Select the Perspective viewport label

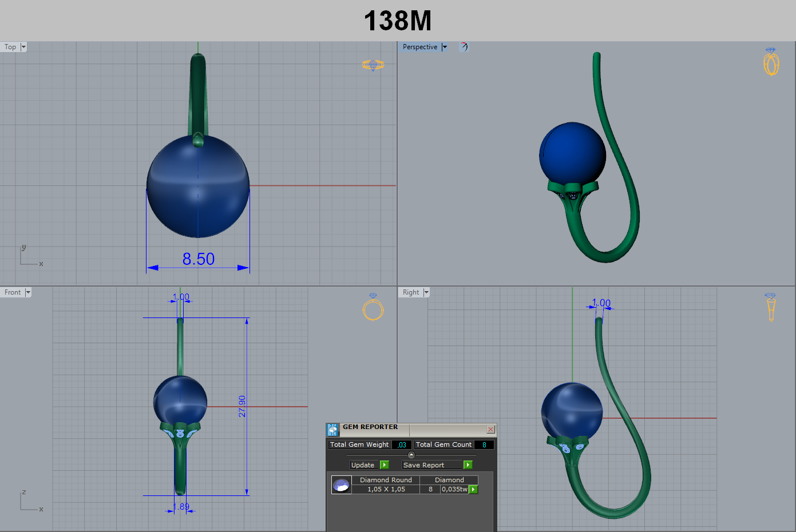[419, 47]
